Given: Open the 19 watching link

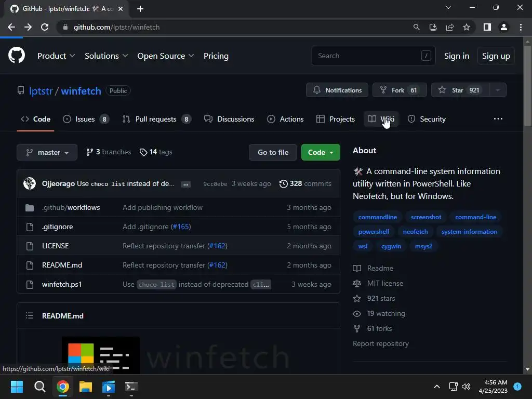Looking at the screenshot, I should (x=379, y=313).
